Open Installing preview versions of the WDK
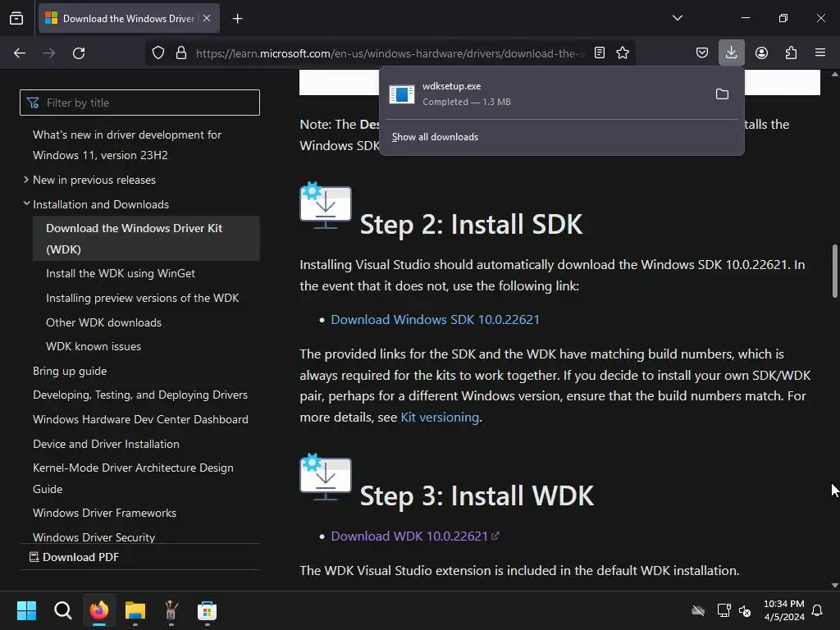840x630 pixels. 143,299
